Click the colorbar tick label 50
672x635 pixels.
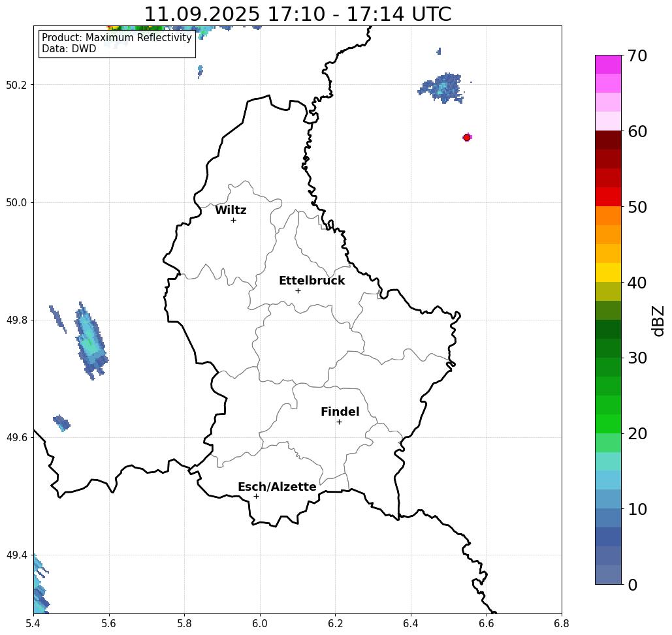637,207
